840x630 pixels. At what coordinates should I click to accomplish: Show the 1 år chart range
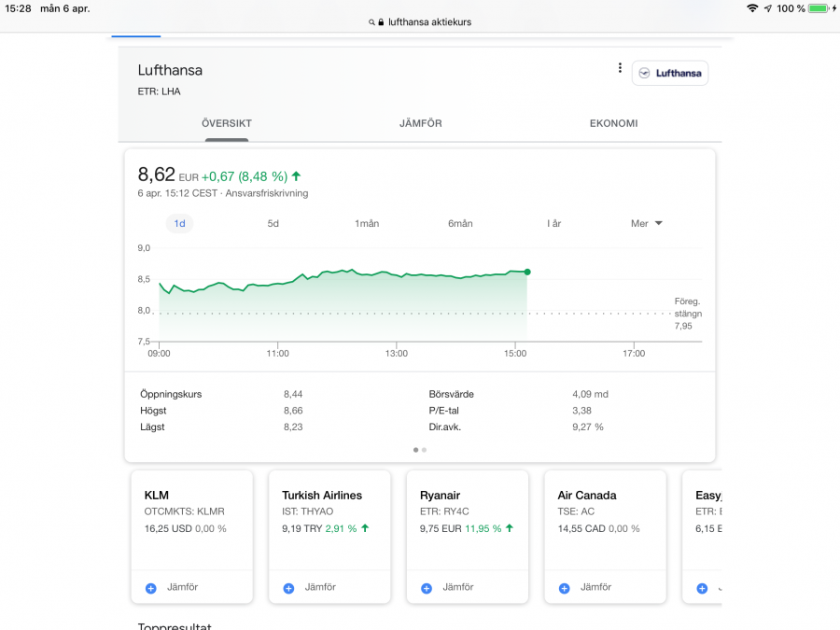pos(554,224)
